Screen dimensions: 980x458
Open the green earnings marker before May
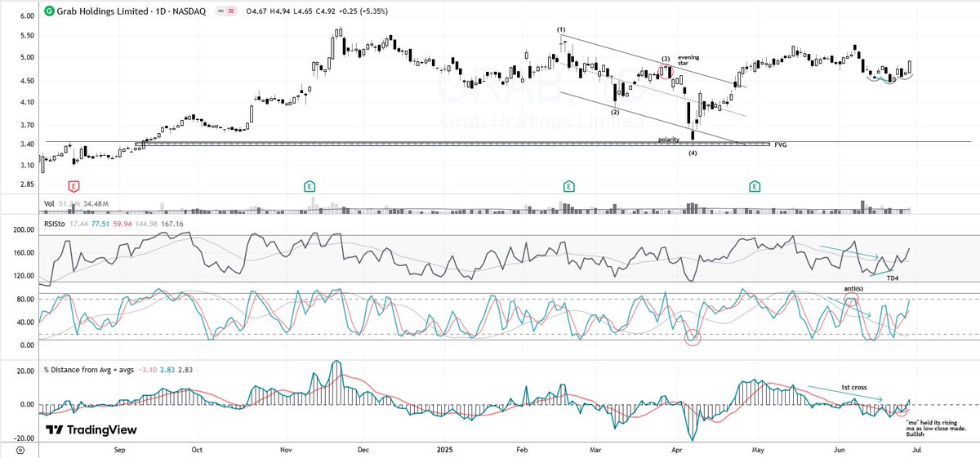(x=754, y=186)
